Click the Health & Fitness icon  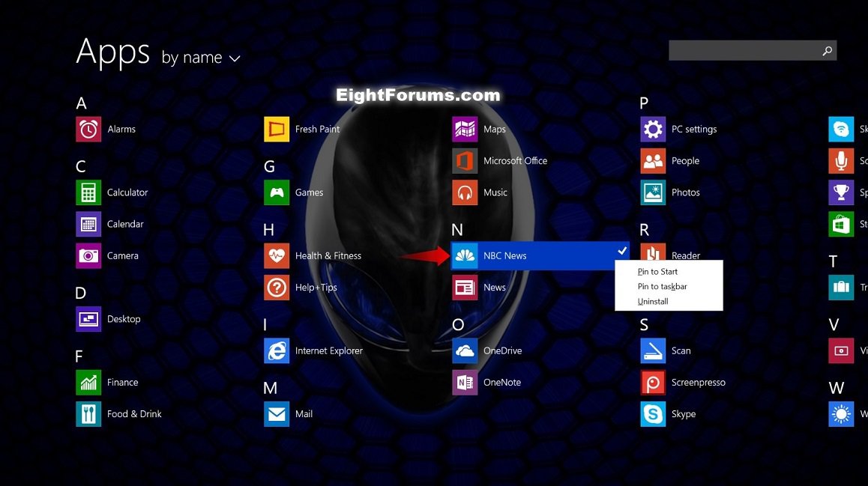(277, 256)
